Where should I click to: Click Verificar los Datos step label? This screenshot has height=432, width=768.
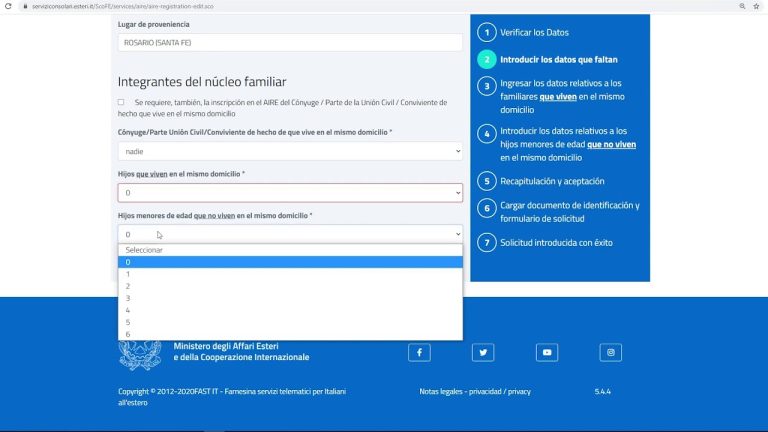point(534,32)
